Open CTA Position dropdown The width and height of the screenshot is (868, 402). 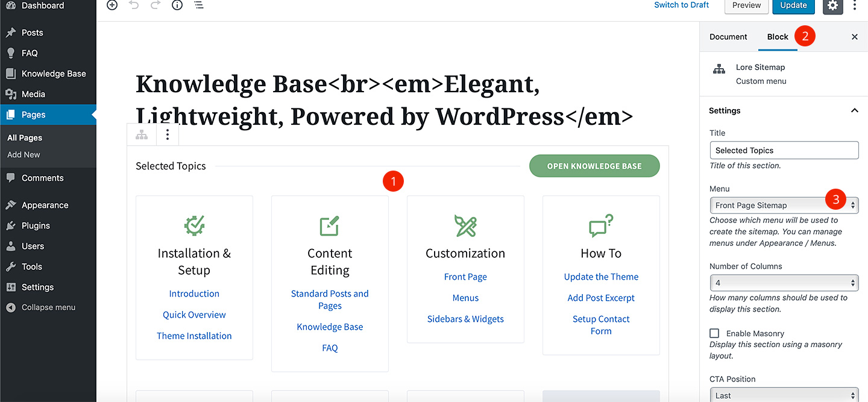pyautogui.click(x=784, y=395)
